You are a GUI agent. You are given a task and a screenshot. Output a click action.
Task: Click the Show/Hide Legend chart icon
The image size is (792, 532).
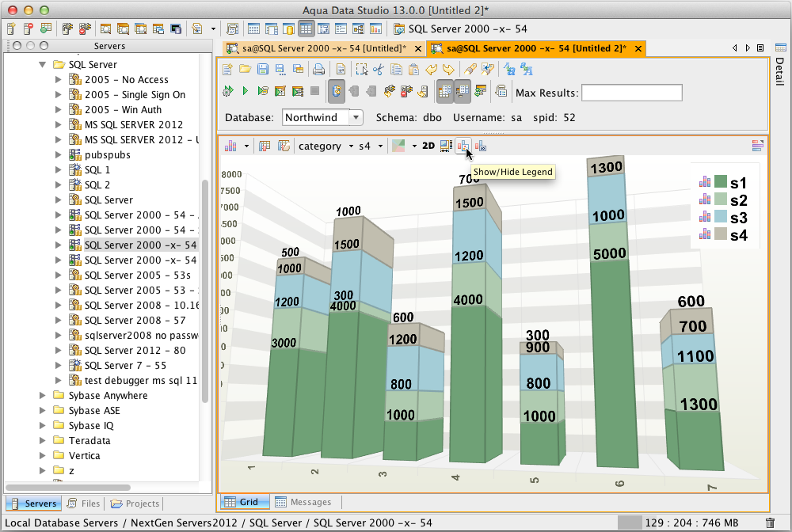click(x=463, y=146)
